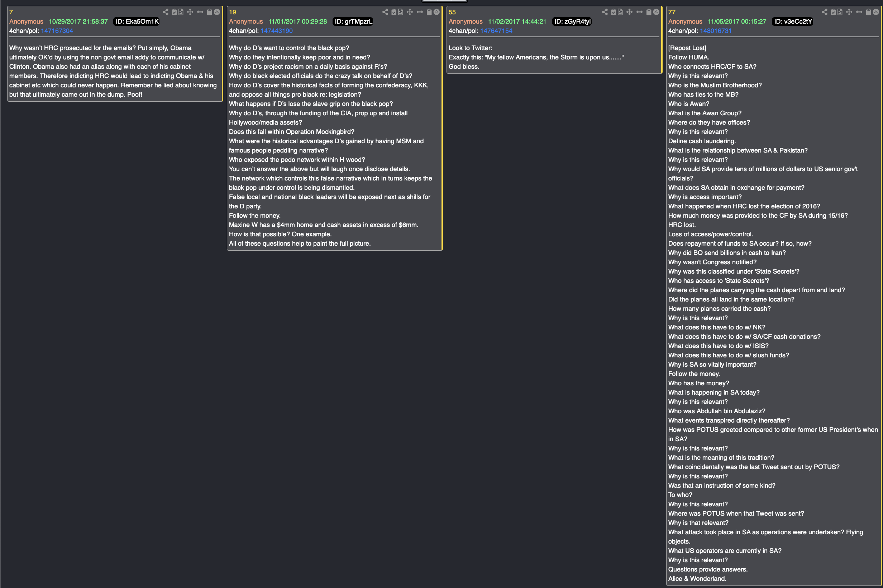Click the plain clipboard icon on post 19
883x588 pixels.
pos(429,12)
